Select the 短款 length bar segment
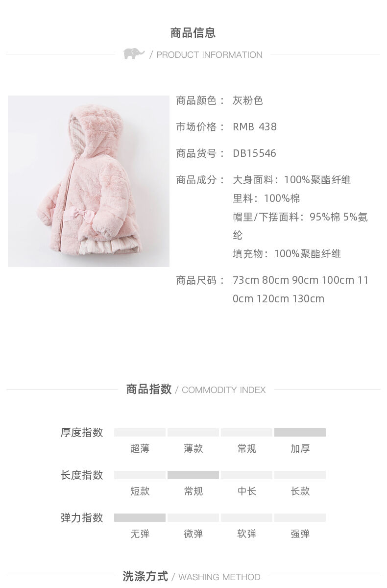 pyautogui.click(x=140, y=475)
